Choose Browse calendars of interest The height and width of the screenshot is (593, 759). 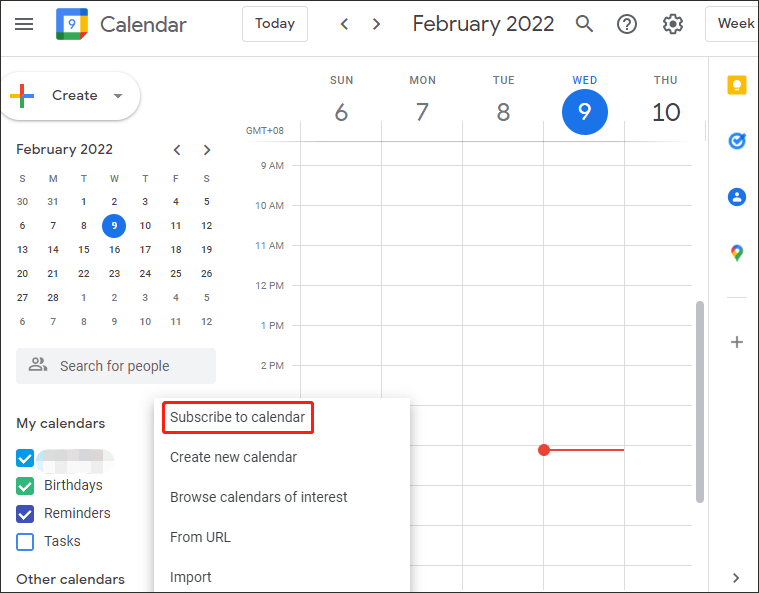pyautogui.click(x=258, y=497)
